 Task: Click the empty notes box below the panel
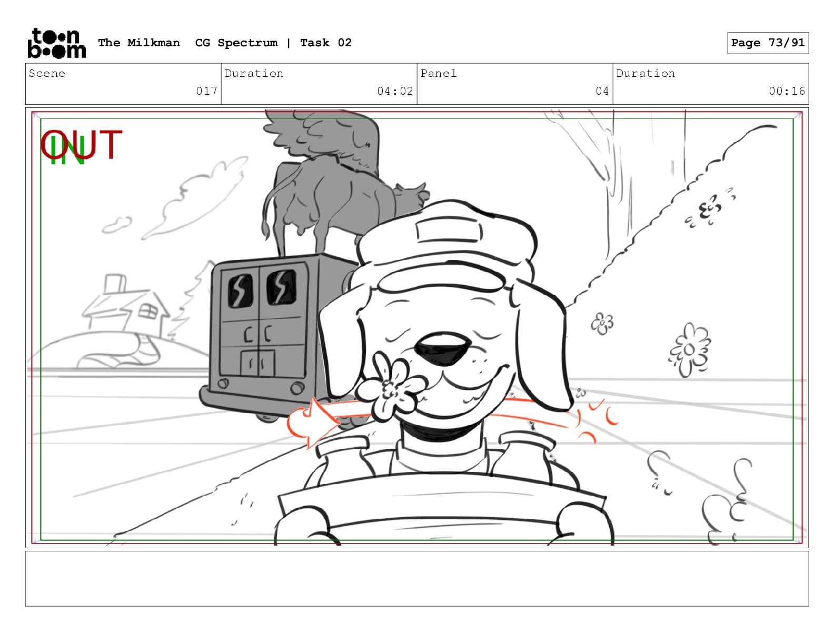417,579
